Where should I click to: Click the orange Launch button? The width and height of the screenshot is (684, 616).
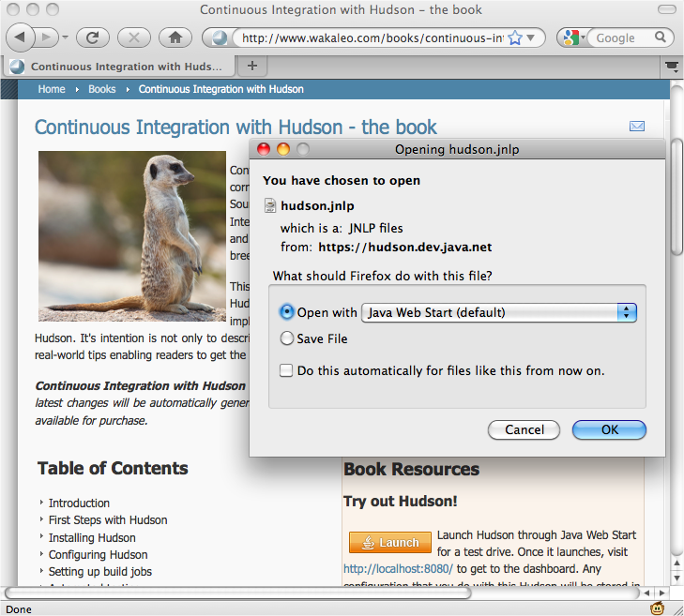[390, 542]
